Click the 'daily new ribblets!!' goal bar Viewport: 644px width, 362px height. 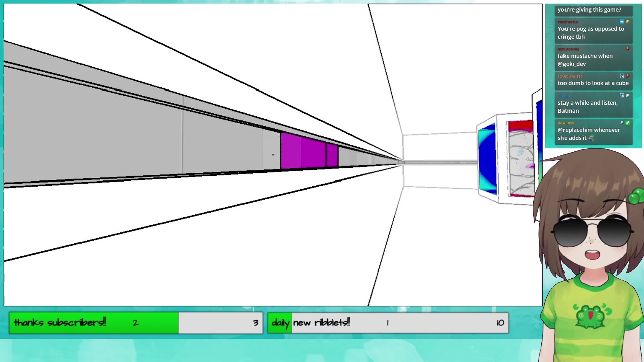click(387, 323)
